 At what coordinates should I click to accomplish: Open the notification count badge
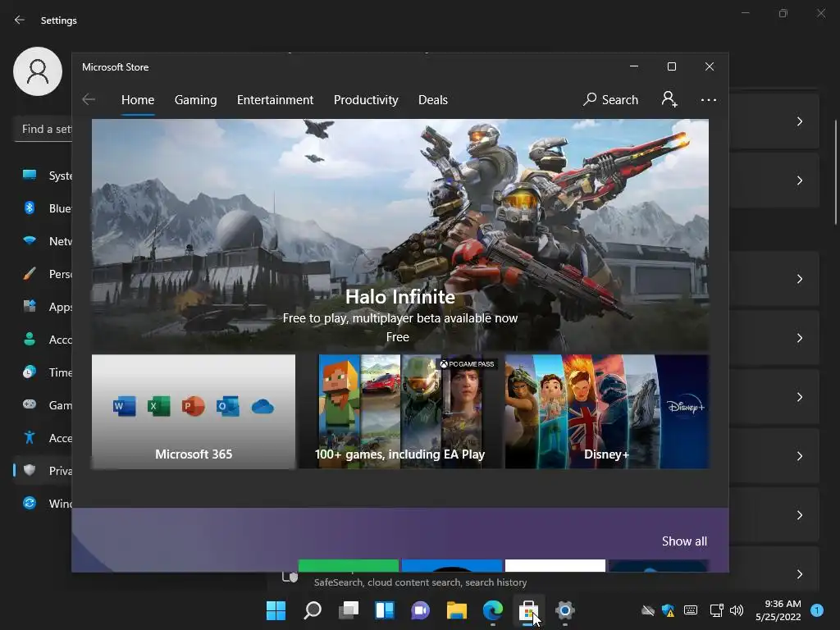coord(817,610)
